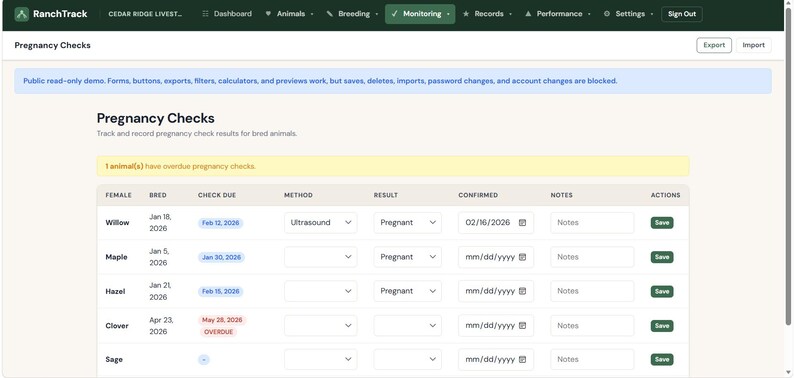Open Hazel's method dropdown
Viewport: 794px width, 378px height.
pos(321,291)
